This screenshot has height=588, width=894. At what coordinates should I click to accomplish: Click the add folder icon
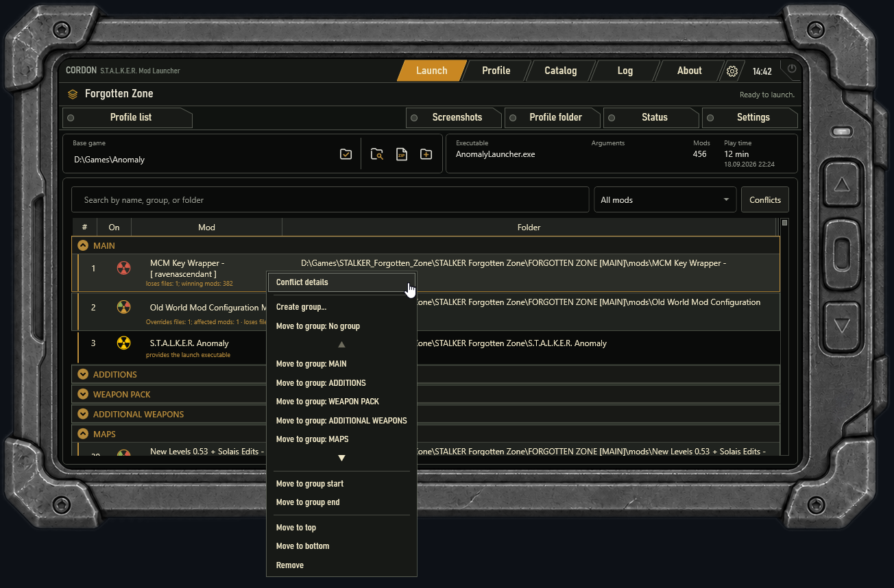pos(426,154)
